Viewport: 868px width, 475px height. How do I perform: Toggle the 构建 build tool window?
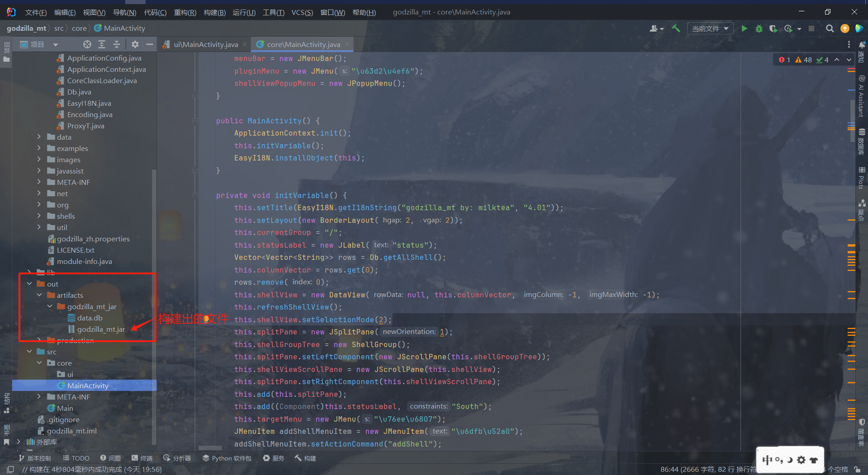305,458
